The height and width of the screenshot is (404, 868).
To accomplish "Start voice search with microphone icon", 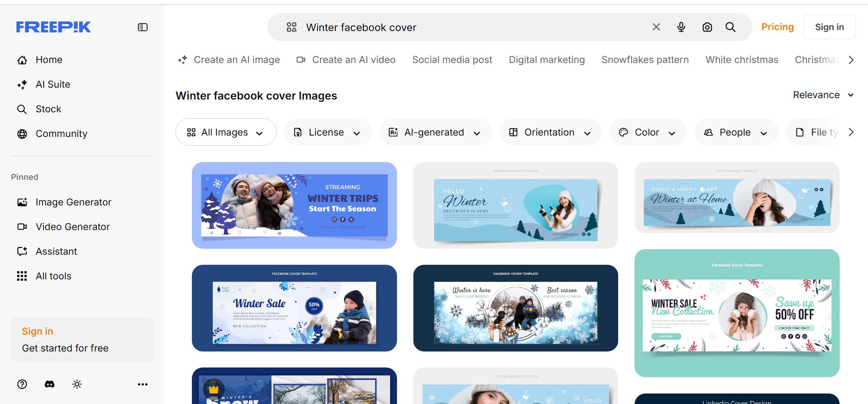I will click(x=681, y=27).
